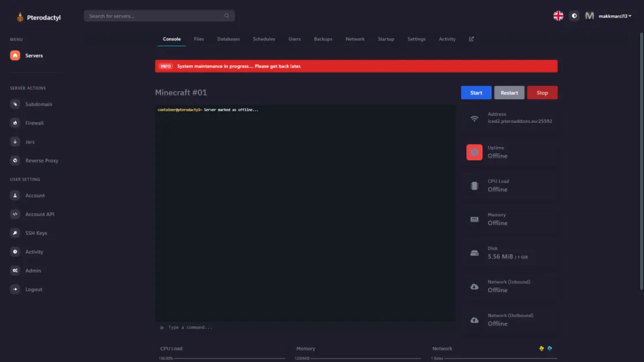The image size is (644, 362).
Task: Start the Minecraft server
Action: (476, 93)
